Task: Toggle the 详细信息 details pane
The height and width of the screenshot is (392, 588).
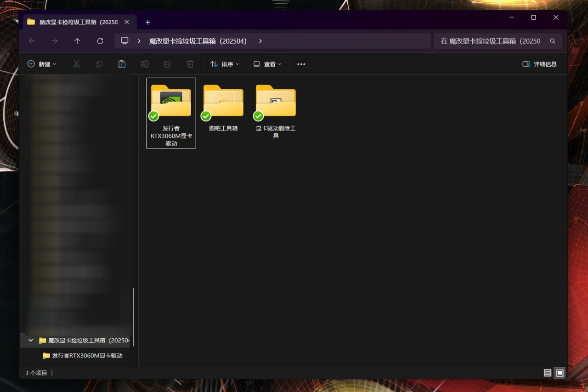Action: coord(540,64)
